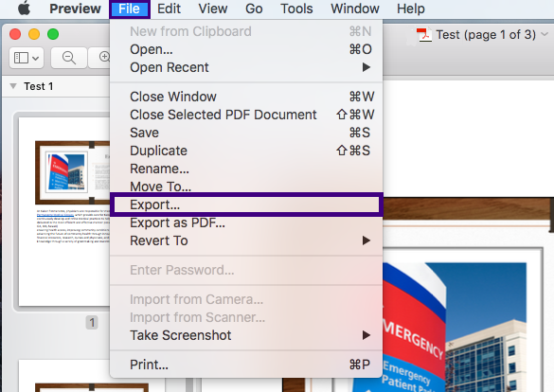Choose Open... from File menu
The width and height of the screenshot is (554, 392).
click(246, 49)
